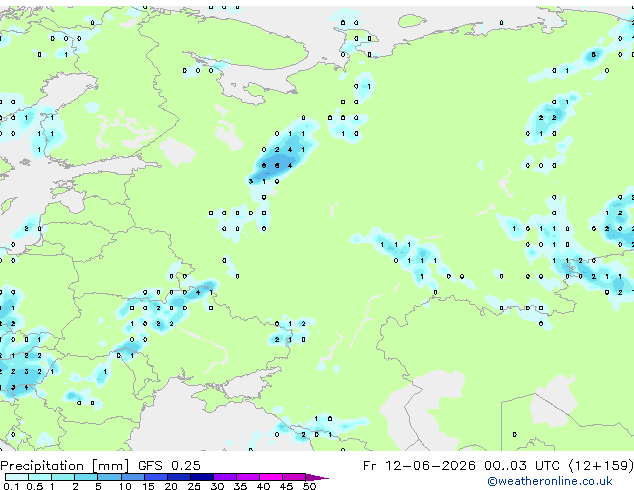
Task: Click the legend label '0.1'
Action: tap(11, 486)
